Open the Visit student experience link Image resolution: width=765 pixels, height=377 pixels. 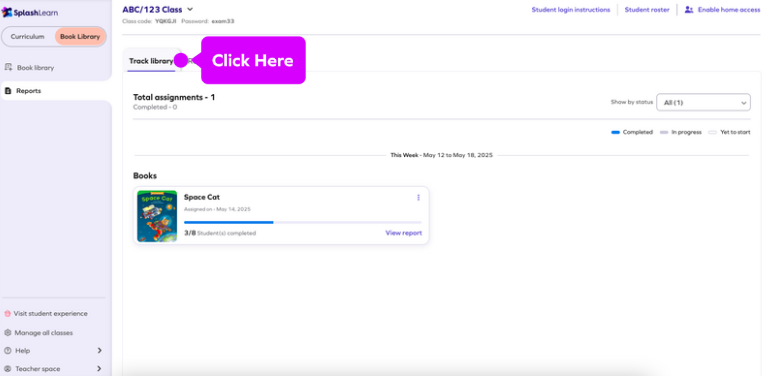[x=50, y=314]
